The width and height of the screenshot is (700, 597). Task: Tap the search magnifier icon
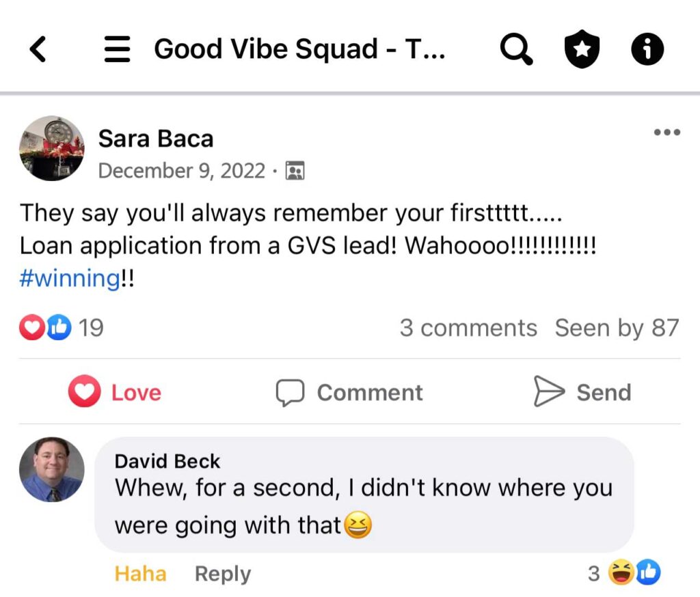point(516,49)
